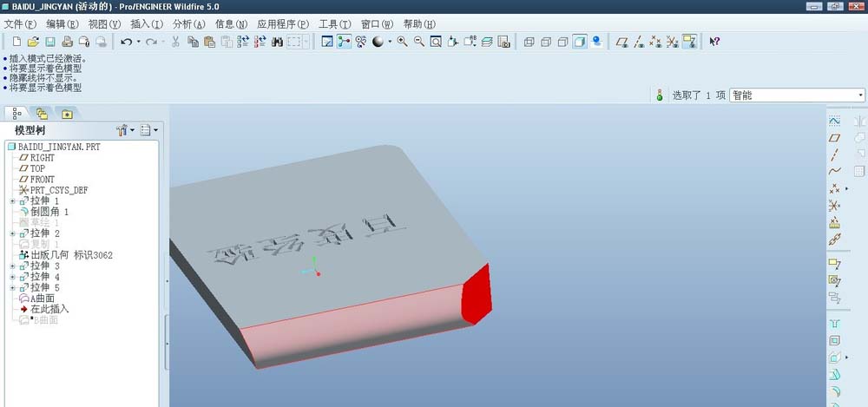The width and height of the screenshot is (868, 407).
Task: Toggle annotation element display
Action: click(x=688, y=42)
